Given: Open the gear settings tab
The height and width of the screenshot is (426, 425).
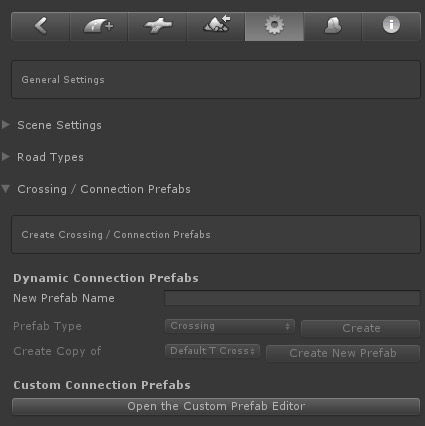Looking at the screenshot, I should tap(274, 26).
